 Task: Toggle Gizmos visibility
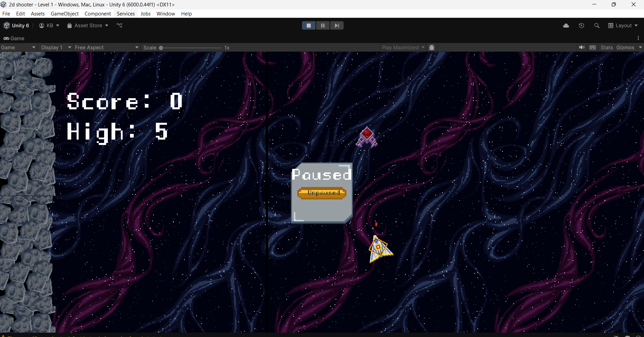[x=625, y=47]
